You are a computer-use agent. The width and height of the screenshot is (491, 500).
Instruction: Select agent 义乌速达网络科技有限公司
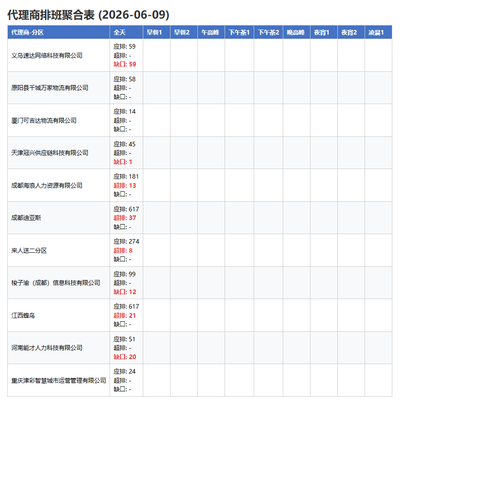click(47, 55)
